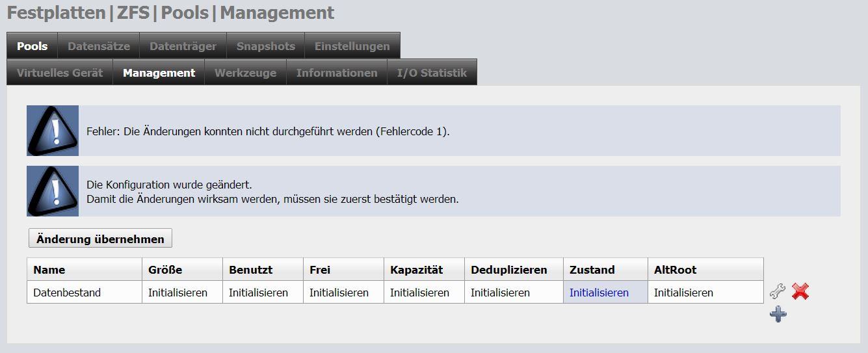Click Initialisieren value in Deduplizieren column

click(x=500, y=293)
